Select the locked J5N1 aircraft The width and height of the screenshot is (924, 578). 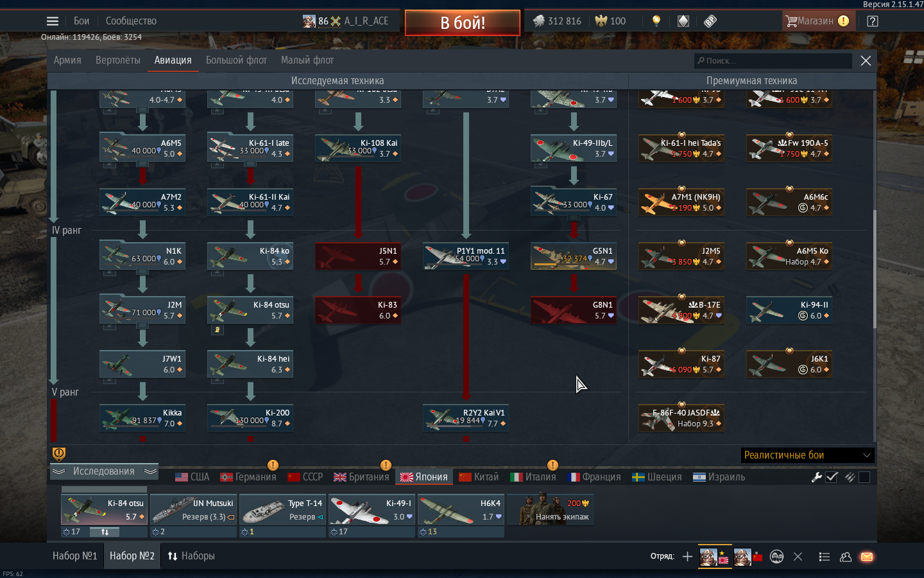(x=358, y=256)
